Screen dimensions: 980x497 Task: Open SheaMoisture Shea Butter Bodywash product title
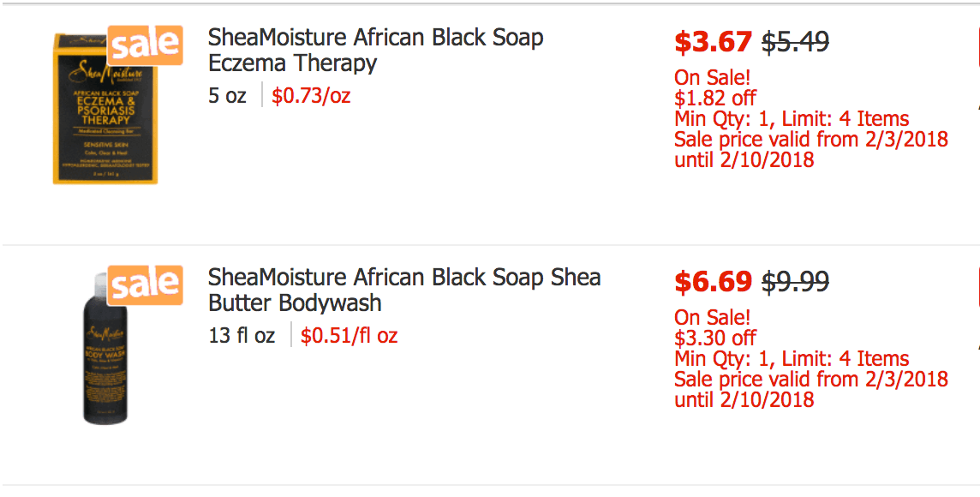pyautogui.click(x=403, y=290)
